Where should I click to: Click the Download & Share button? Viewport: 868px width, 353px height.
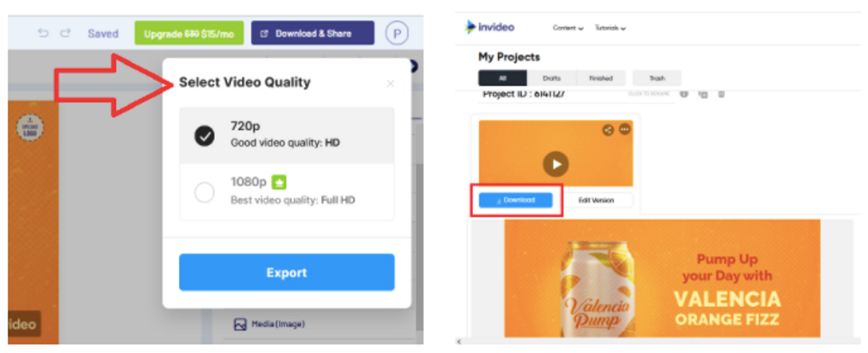pos(312,34)
